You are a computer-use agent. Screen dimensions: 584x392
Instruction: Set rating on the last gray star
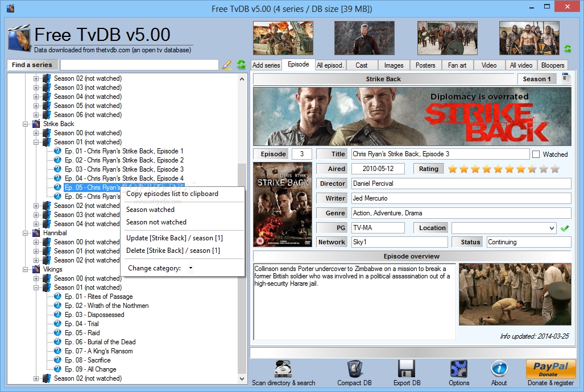(555, 169)
